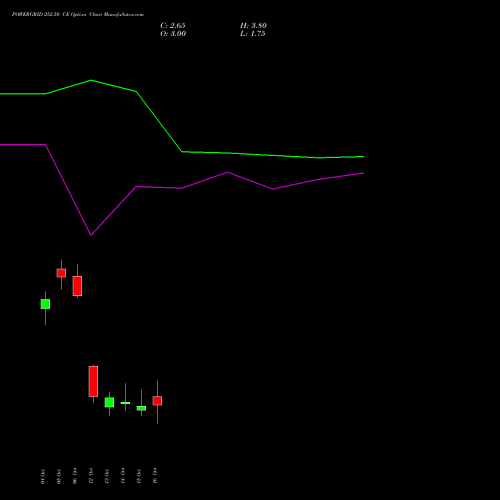Click the 01 Oct date label

[43, 476]
